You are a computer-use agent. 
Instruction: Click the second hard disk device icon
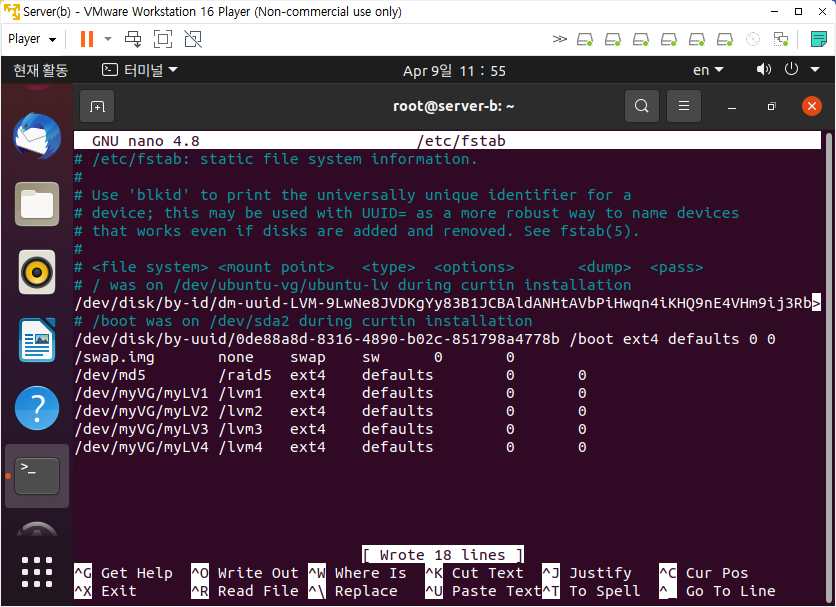tap(613, 39)
